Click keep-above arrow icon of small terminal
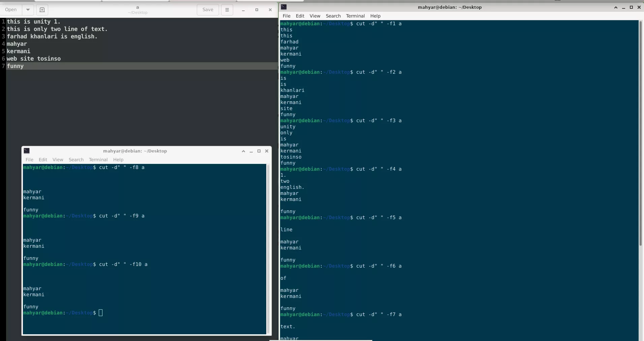 pos(243,151)
